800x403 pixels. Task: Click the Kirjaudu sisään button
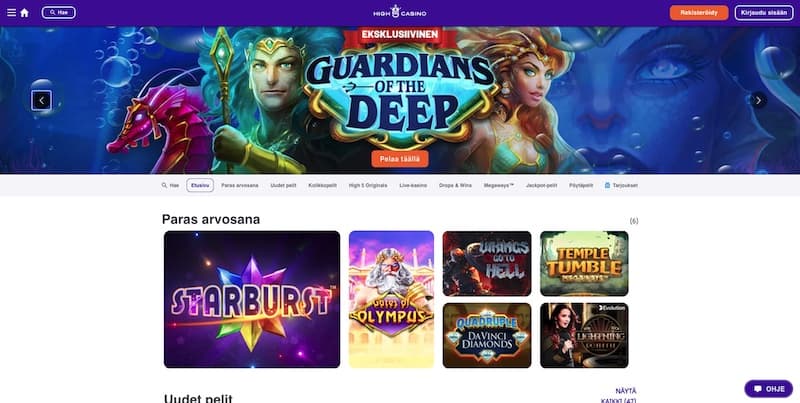click(x=764, y=13)
